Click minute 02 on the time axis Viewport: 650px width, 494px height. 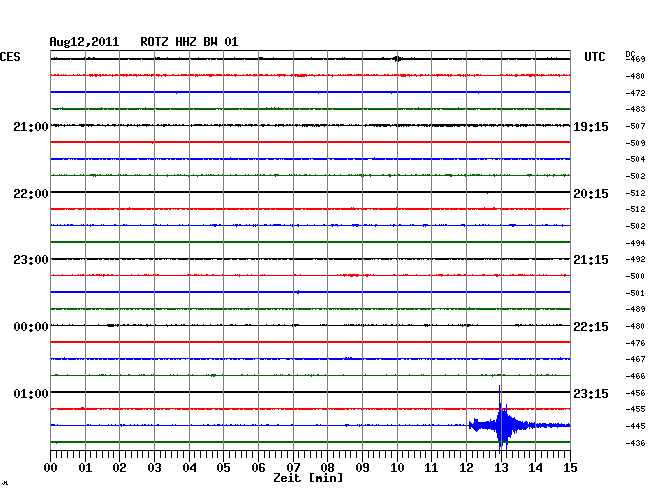click(x=119, y=468)
